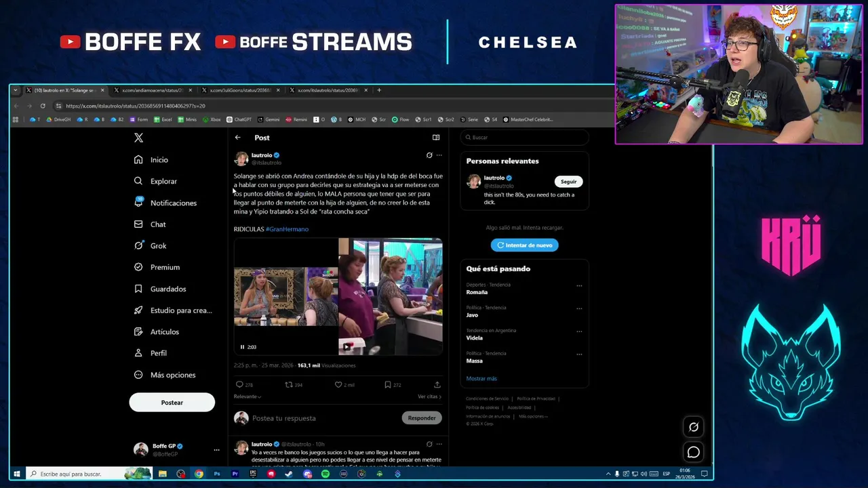Share the post via share icon
Viewport: 868px width, 488px height.
tap(437, 384)
